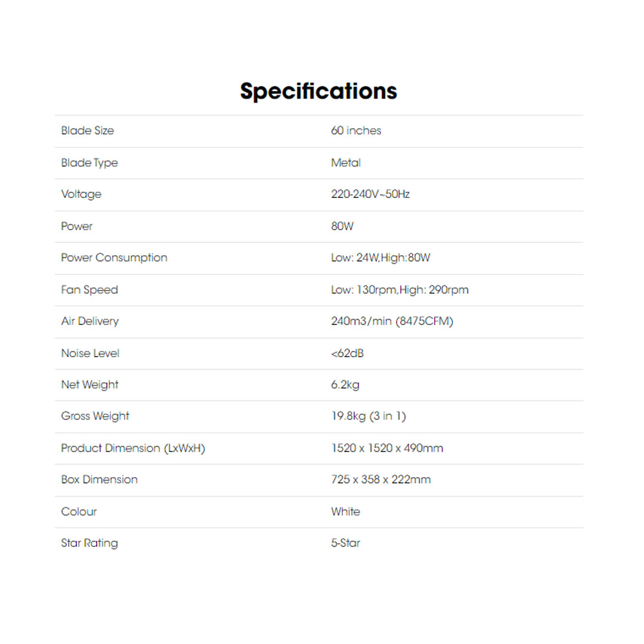Screen dimensions: 644x644
Task: Select the 5-Star rating value
Action: coord(345,543)
